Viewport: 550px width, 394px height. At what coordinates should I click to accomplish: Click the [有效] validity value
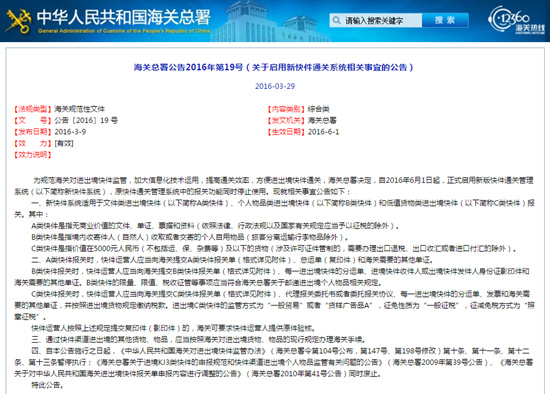click(64, 143)
